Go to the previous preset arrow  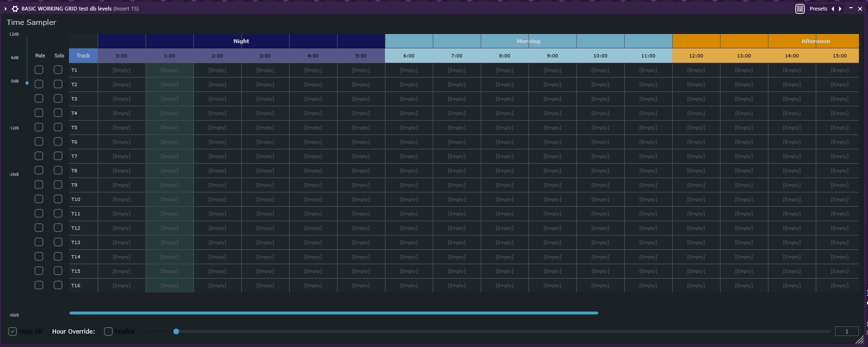click(x=833, y=9)
